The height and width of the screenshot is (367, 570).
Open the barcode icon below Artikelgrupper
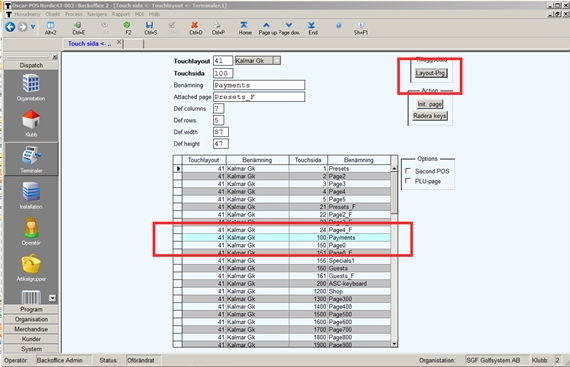31,297
